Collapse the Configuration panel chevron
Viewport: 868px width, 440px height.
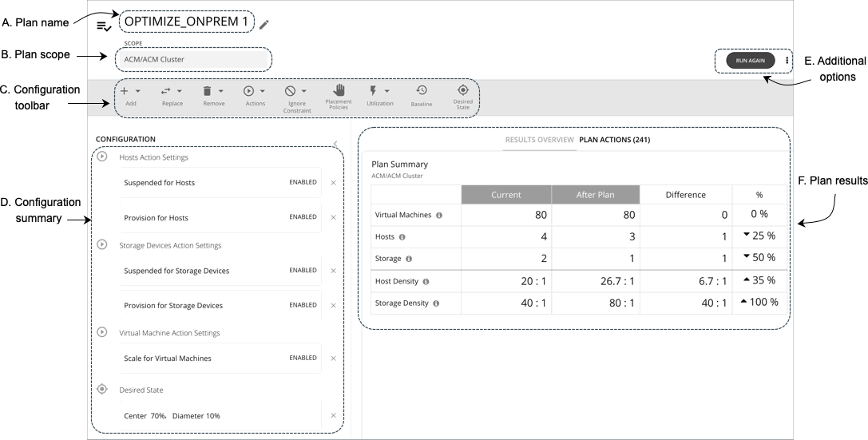[x=335, y=144]
